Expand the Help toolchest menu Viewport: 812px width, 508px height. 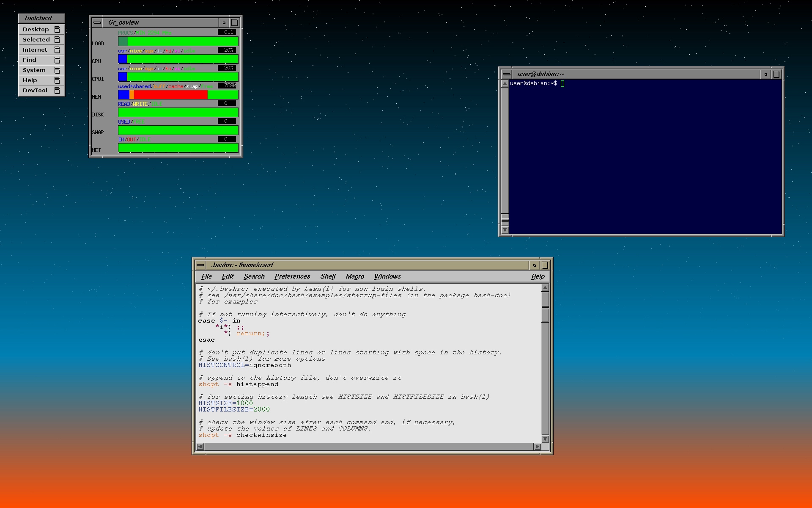30,80
